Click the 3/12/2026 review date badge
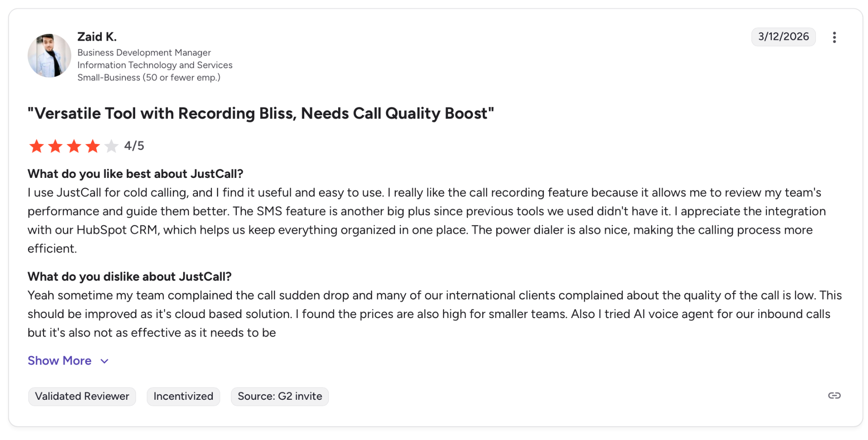The width and height of the screenshot is (868, 440). click(x=783, y=37)
